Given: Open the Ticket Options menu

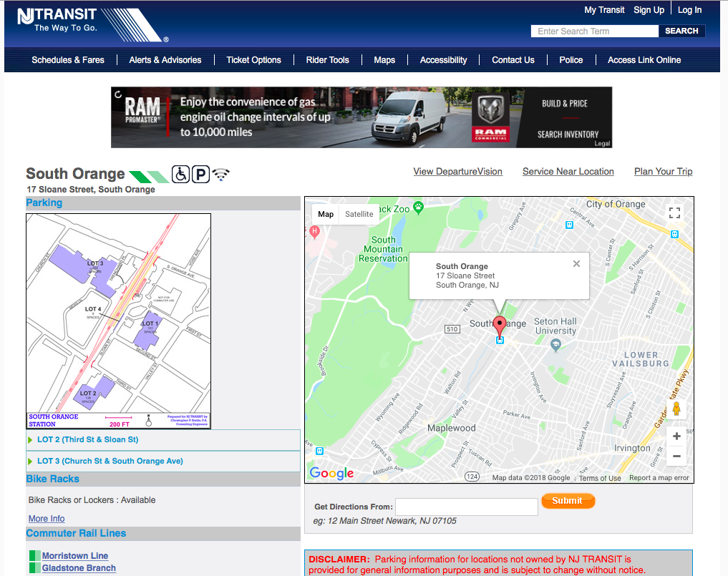Looking at the screenshot, I should pos(253,60).
